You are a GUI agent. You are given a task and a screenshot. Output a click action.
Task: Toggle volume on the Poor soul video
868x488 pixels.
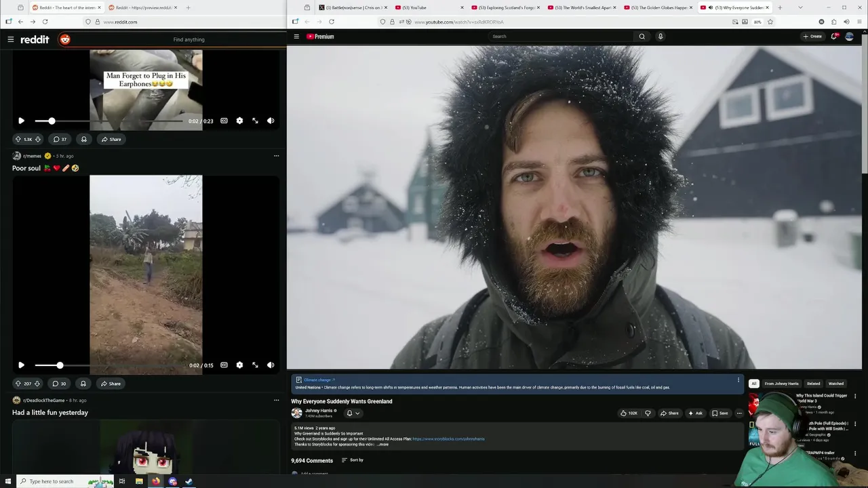pyautogui.click(x=271, y=365)
